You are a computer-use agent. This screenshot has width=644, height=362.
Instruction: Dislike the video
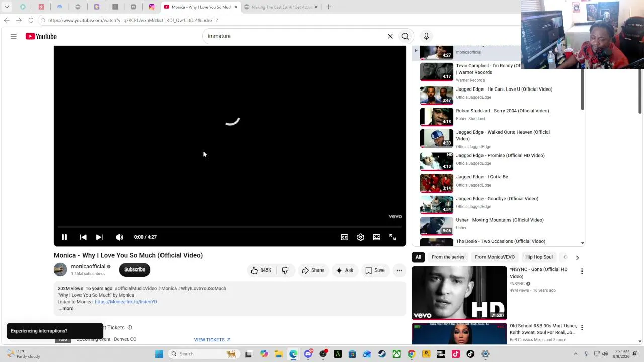(x=285, y=270)
